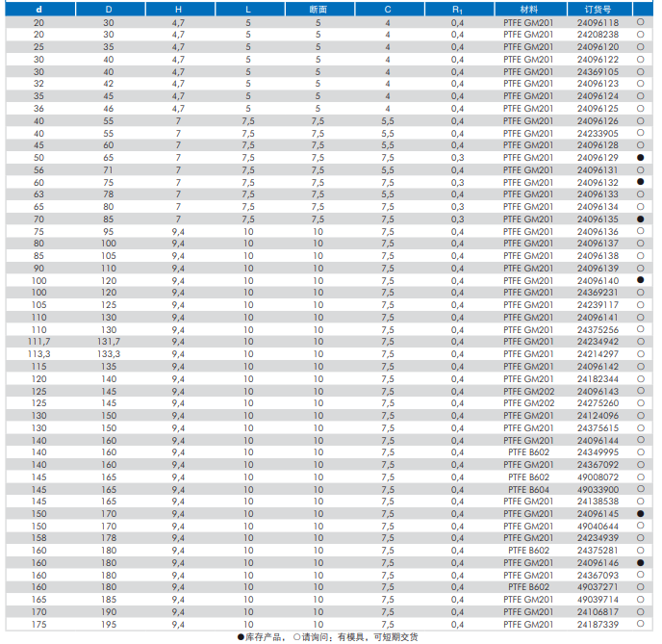
Task: Click the filled stock circle for order 24096146
Action: click(640, 562)
